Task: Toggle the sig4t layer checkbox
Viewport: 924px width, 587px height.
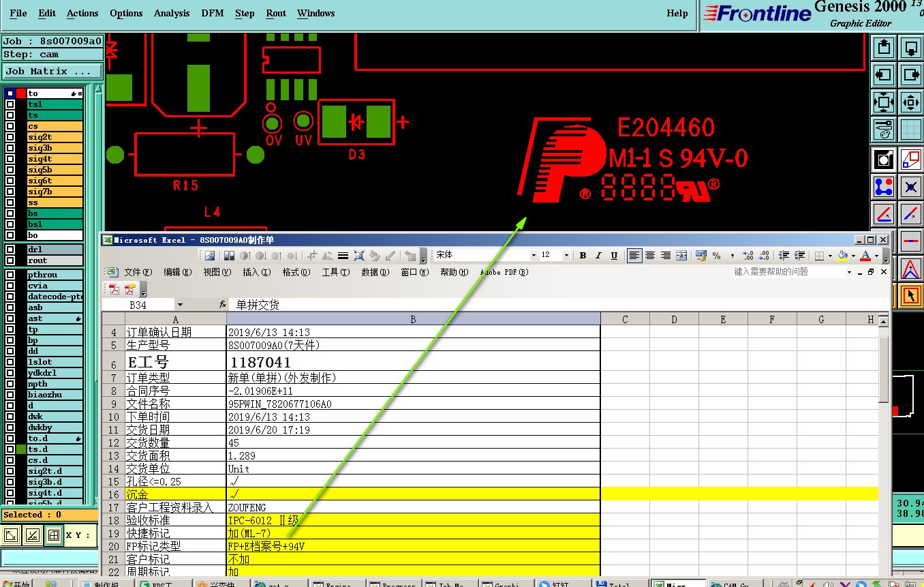Action: pos(10,159)
